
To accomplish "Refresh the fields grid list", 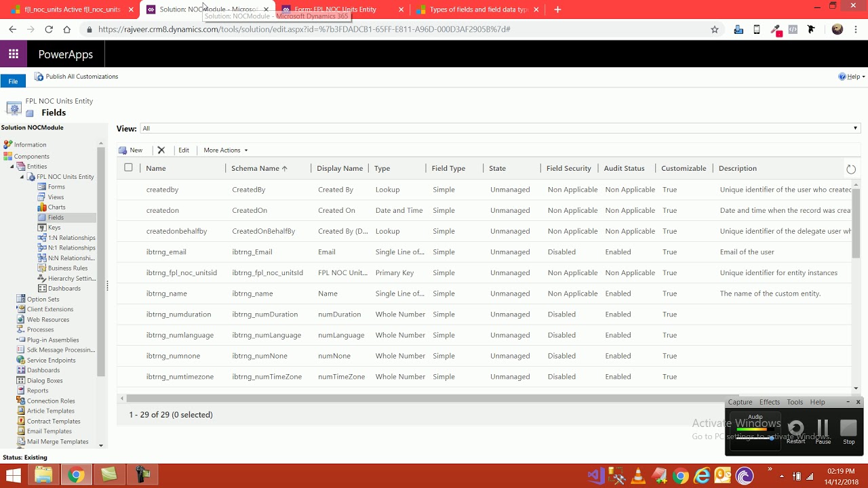I will 851,169.
